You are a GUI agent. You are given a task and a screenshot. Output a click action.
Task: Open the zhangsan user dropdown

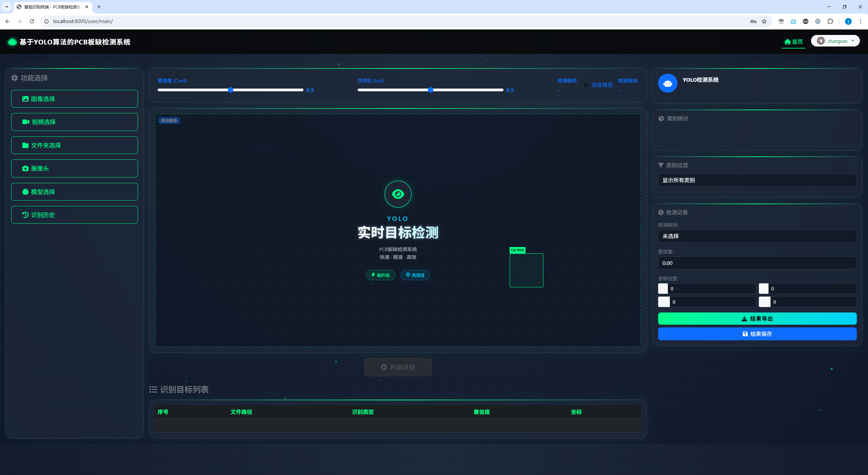835,41
